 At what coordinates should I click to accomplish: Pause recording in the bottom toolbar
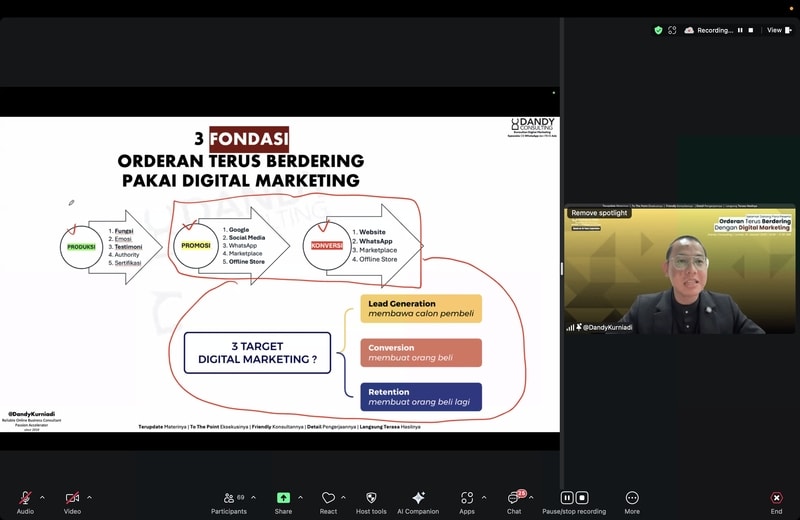point(567,497)
